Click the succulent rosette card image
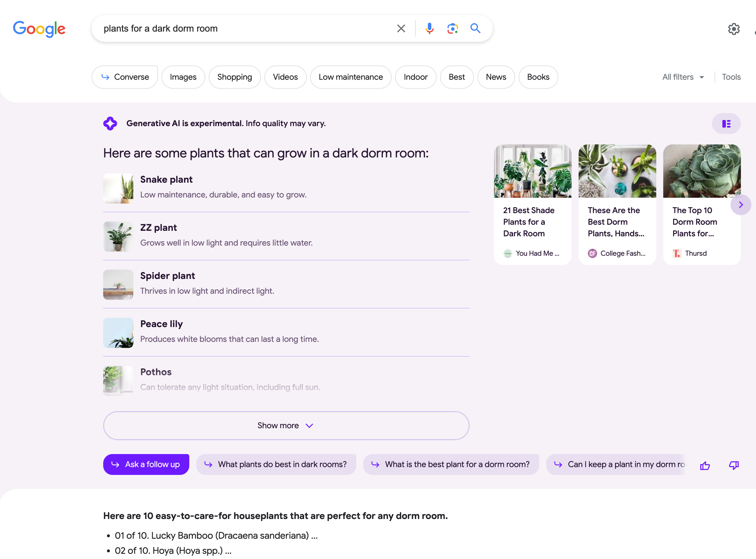The width and height of the screenshot is (756, 559). [x=702, y=171]
